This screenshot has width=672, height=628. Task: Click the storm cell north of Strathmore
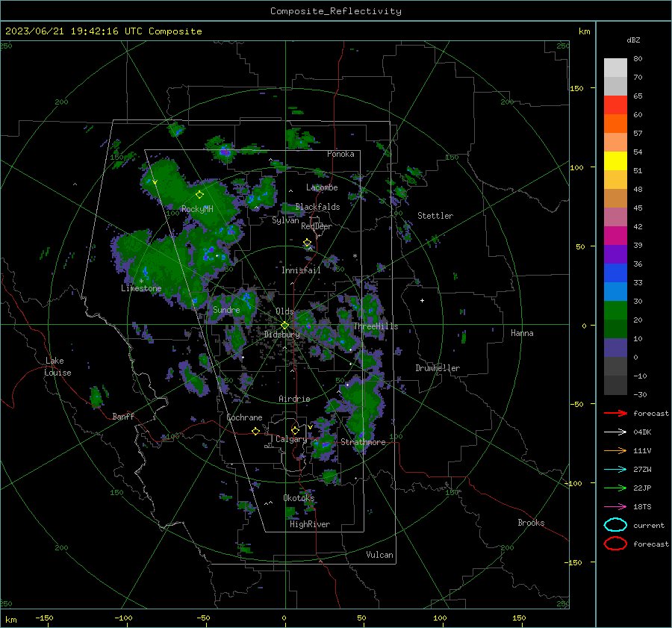point(362,403)
